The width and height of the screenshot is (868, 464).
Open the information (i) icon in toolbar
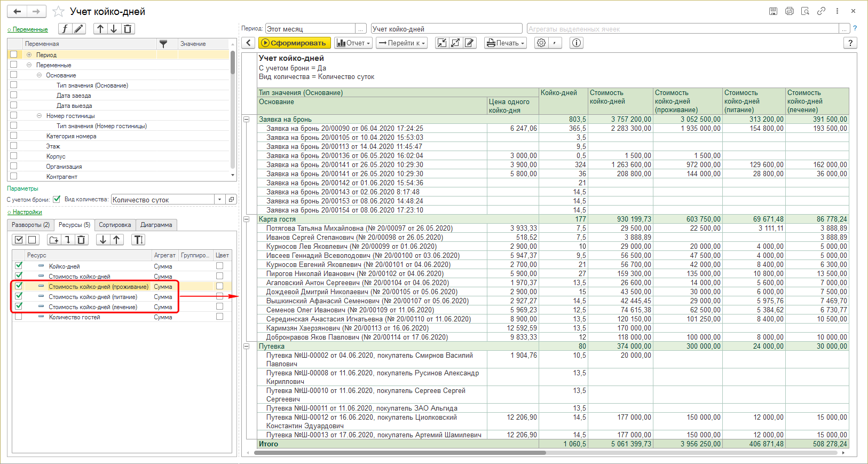(577, 43)
